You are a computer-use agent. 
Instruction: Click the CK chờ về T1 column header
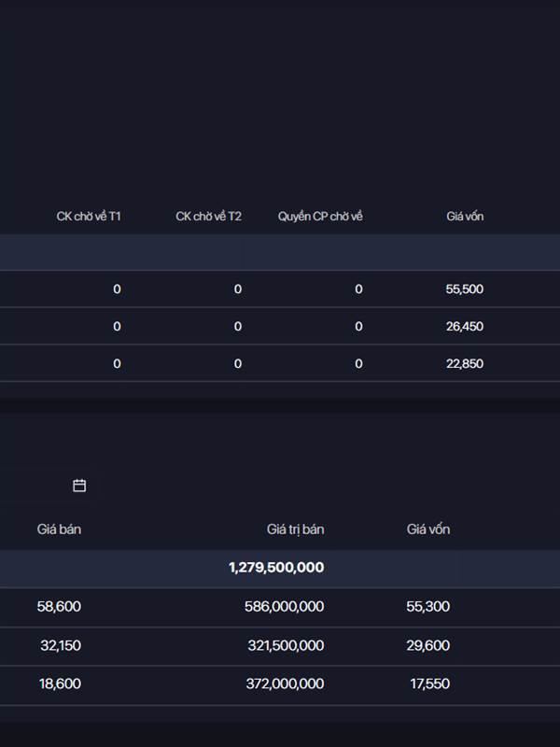pos(89,217)
